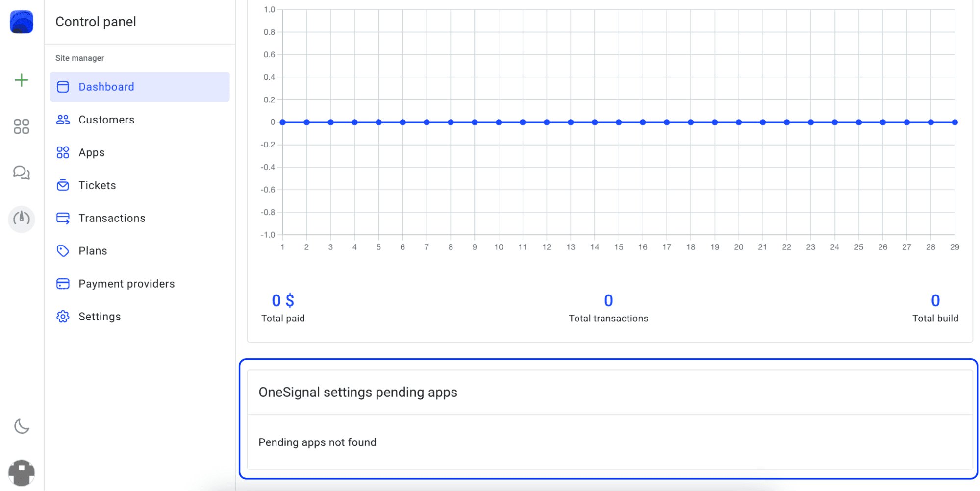
Task: Click the chart data point for day 15
Action: [x=619, y=123]
